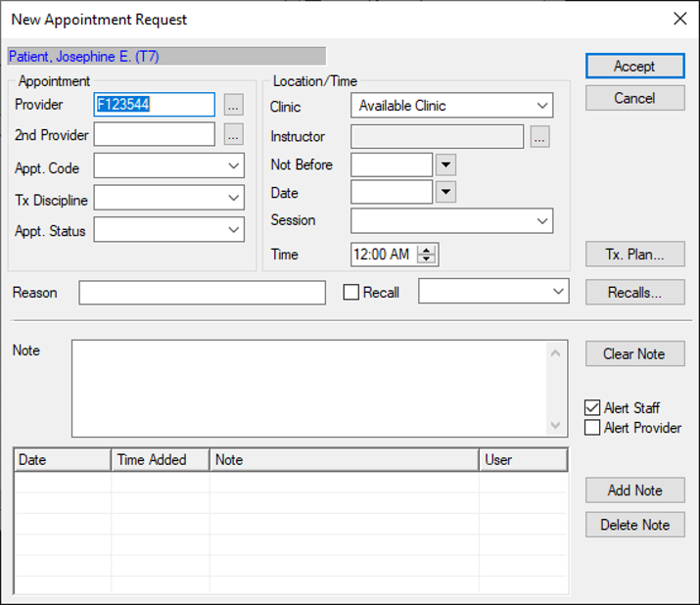Image resolution: width=700 pixels, height=605 pixels.
Task: Click inside the Reason text field
Action: (x=202, y=293)
